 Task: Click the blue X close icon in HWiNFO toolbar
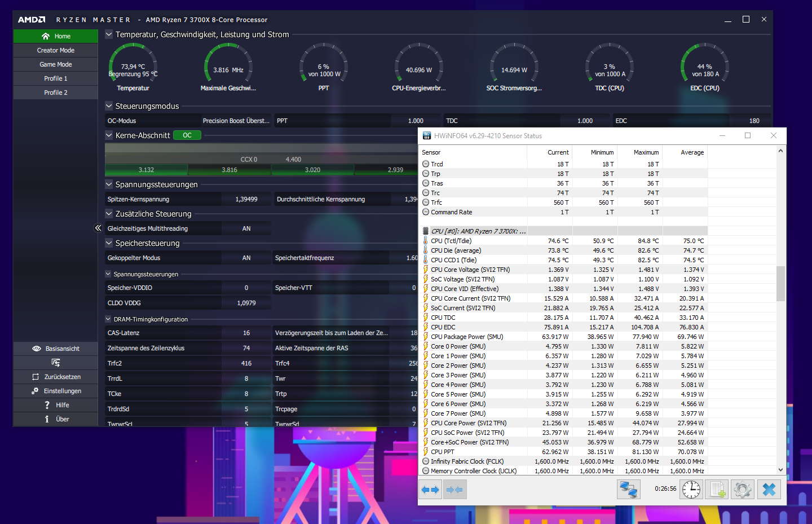click(769, 489)
